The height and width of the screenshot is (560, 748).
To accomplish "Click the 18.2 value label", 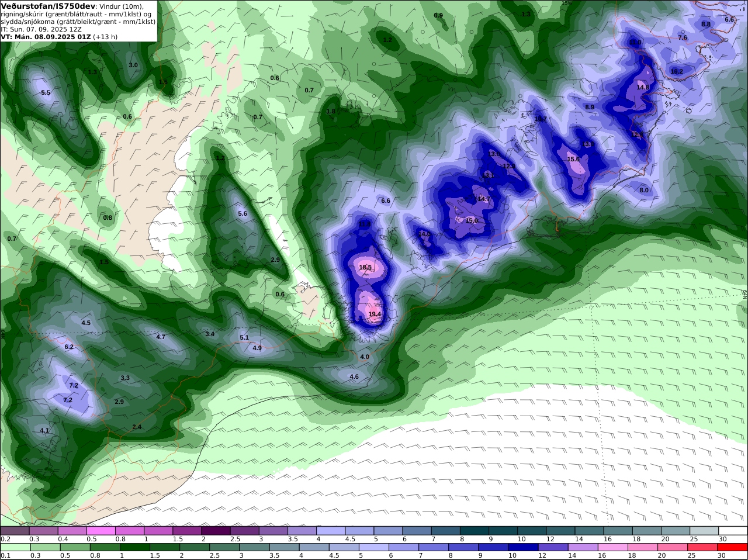I will point(677,71).
